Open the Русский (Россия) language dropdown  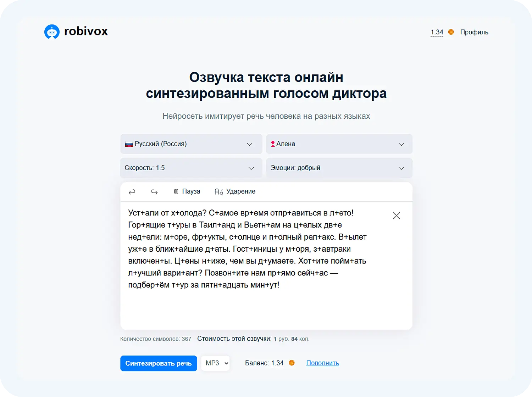pos(191,144)
